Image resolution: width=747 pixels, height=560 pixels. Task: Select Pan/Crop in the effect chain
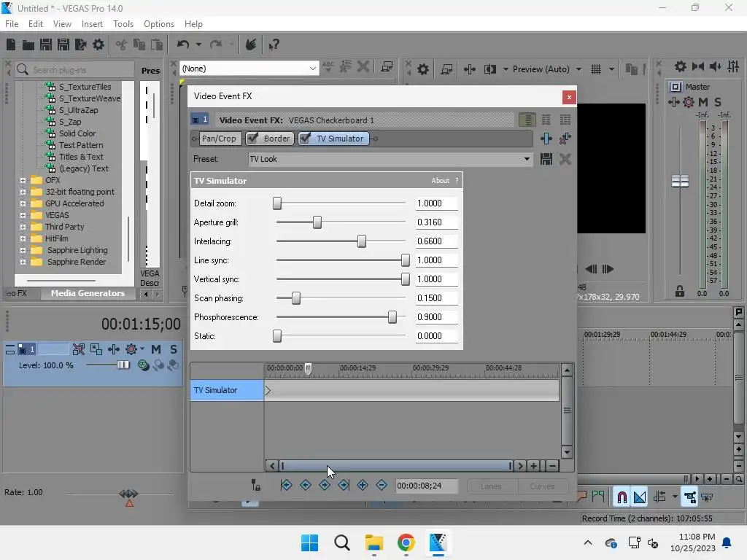pyautogui.click(x=219, y=139)
